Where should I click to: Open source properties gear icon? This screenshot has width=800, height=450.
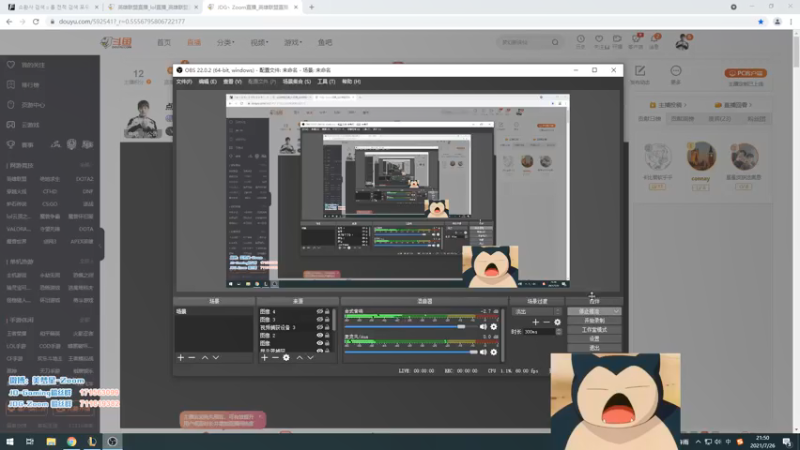pyautogui.click(x=286, y=358)
